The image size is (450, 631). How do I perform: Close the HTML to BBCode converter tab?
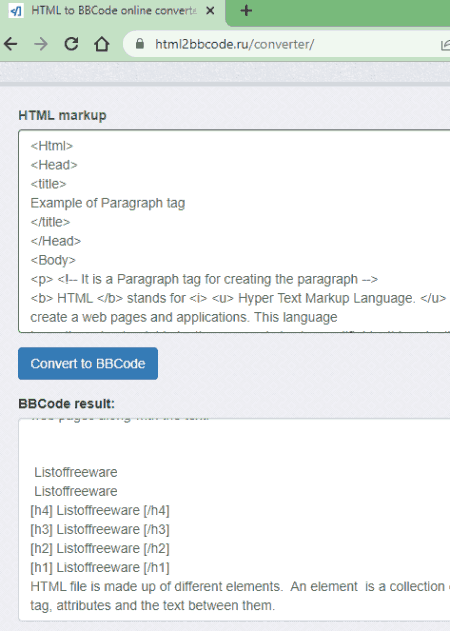click(x=210, y=11)
